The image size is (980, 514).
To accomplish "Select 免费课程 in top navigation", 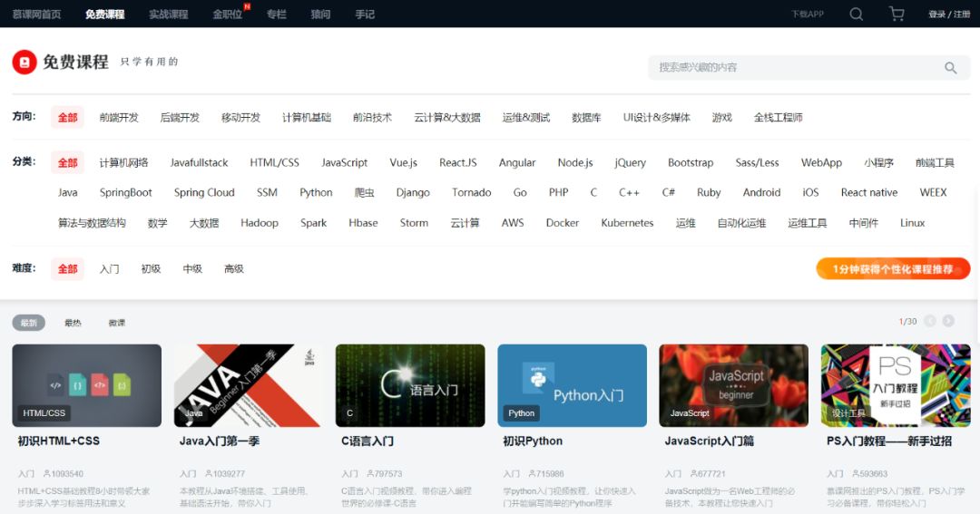I will (105, 14).
